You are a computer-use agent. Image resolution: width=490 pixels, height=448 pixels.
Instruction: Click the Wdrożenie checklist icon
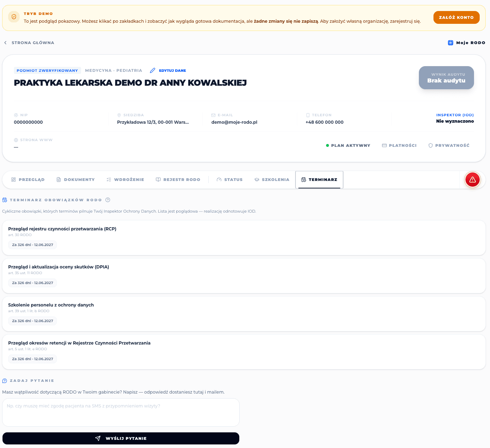pos(109,180)
